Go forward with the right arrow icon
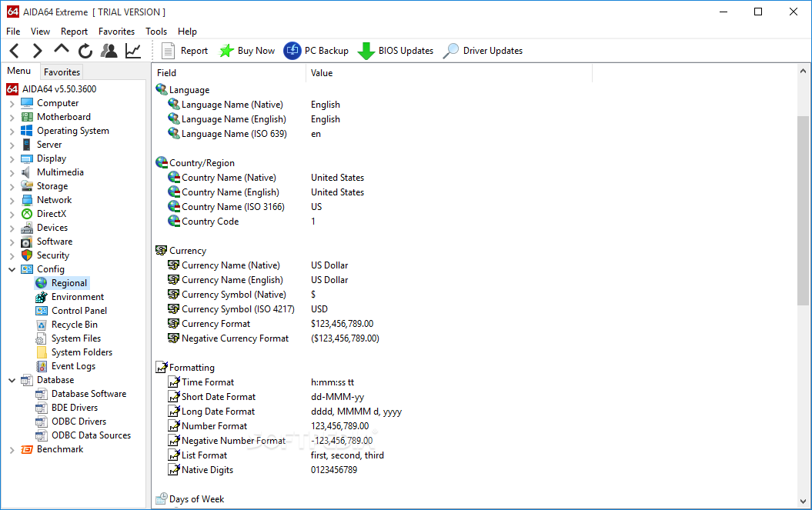This screenshot has width=812, height=510. (37, 51)
